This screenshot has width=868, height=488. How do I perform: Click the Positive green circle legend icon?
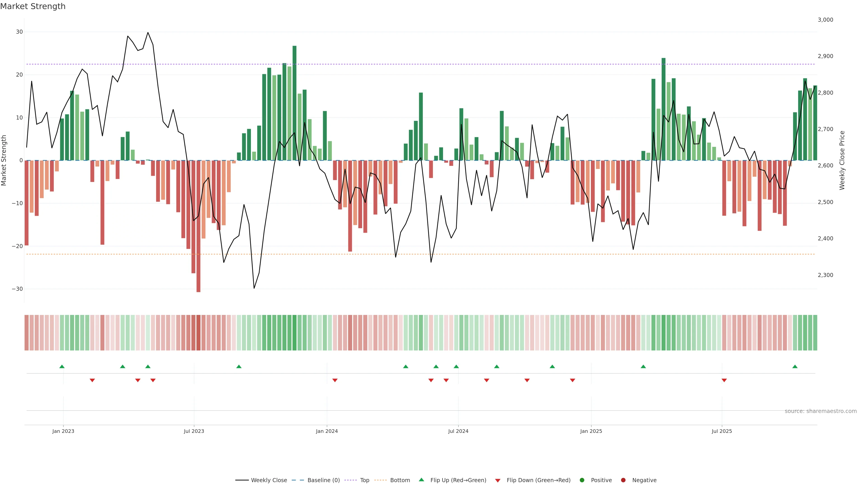582,480
